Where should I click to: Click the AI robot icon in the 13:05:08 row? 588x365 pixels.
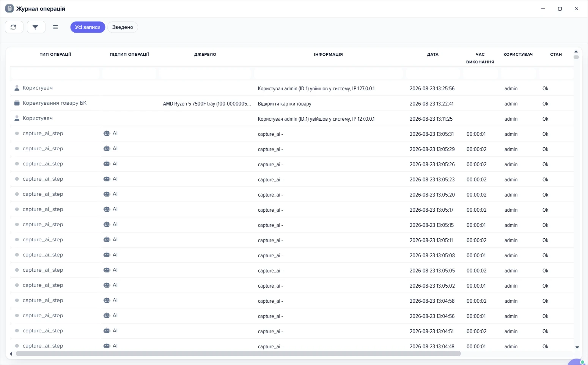[107, 255]
